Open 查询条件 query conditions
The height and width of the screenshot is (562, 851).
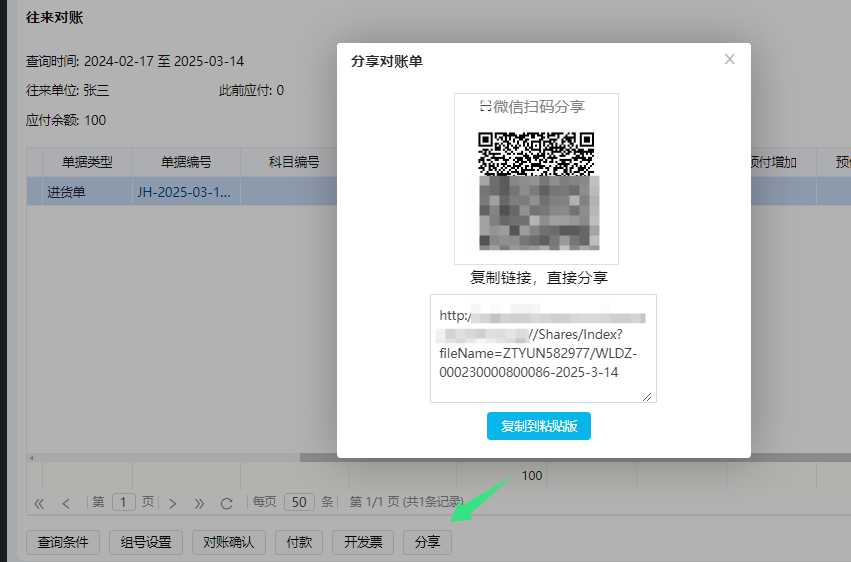(x=63, y=542)
